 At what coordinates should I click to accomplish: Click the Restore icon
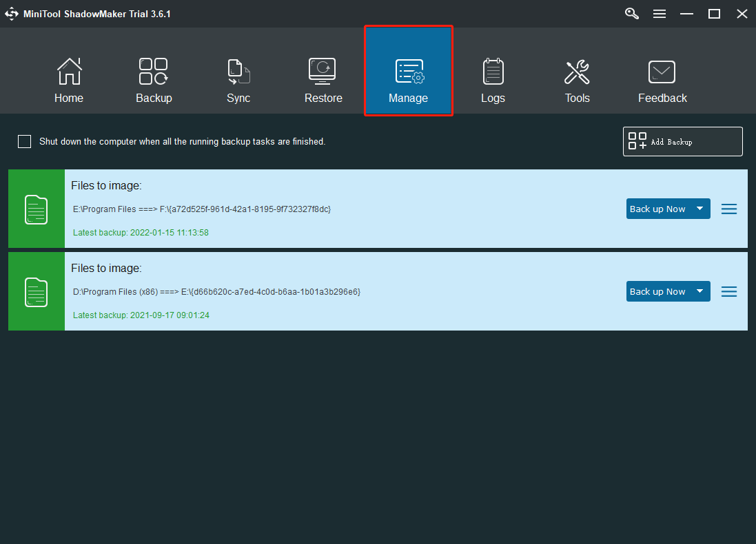tap(323, 71)
